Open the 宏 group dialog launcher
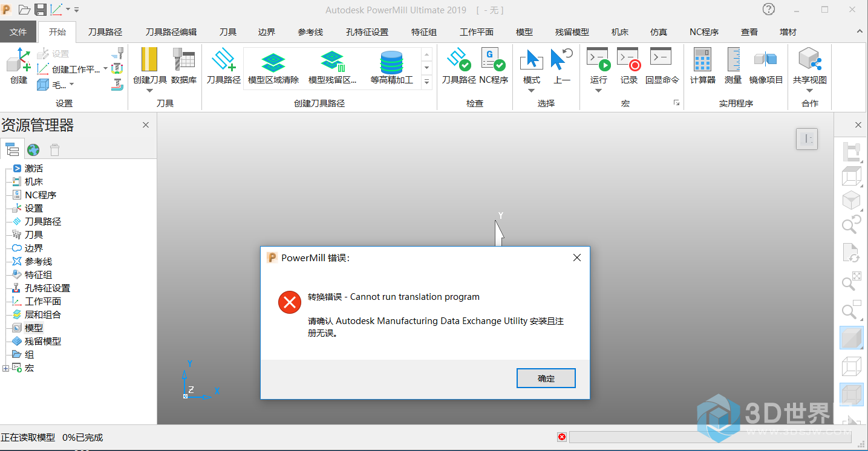868x451 pixels. coord(676,103)
